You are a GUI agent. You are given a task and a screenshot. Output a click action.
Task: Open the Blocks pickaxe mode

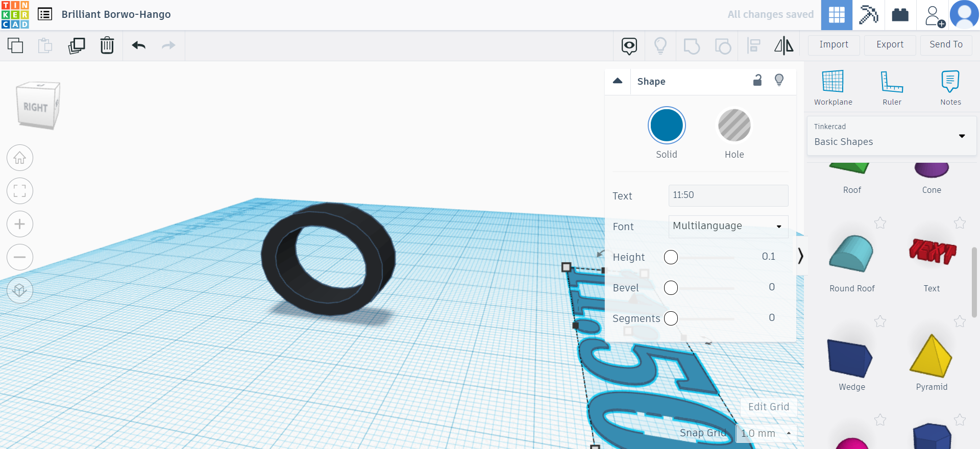coord(868,15)
